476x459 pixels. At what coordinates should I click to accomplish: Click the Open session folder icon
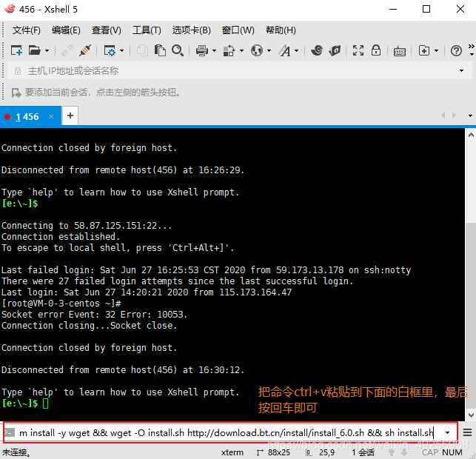point(34,50)
